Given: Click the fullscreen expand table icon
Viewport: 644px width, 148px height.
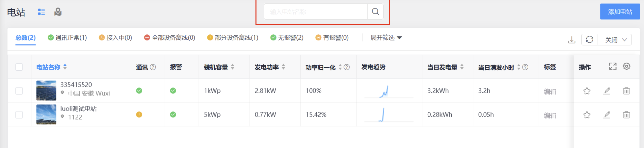Looking at the screenshot, I should click(613, 67).
